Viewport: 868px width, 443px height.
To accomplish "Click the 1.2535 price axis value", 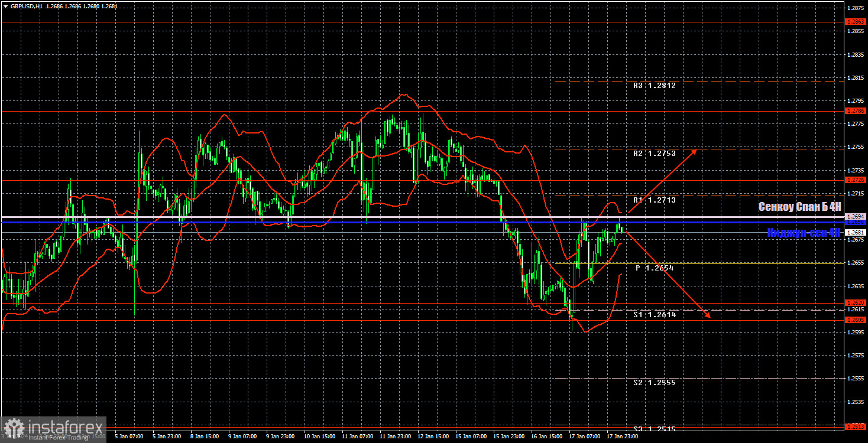I will pyautogui.click(x=856, y=402).
